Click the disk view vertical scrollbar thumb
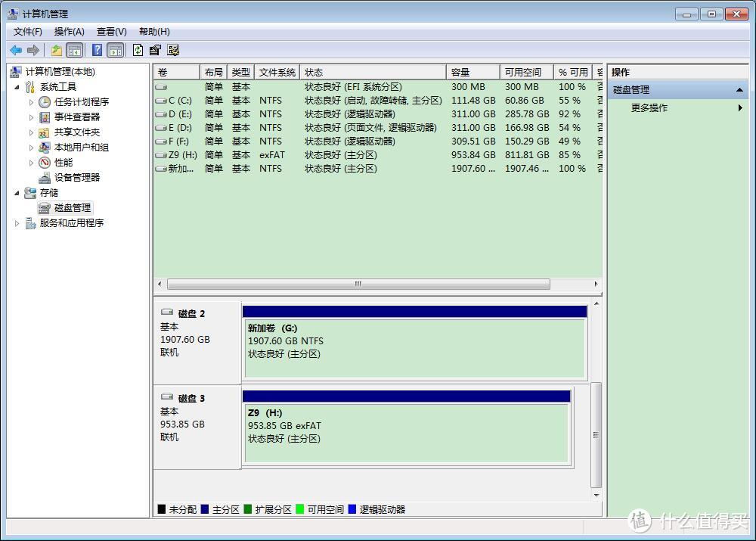756x541 pixels. (x=596, y=435)
